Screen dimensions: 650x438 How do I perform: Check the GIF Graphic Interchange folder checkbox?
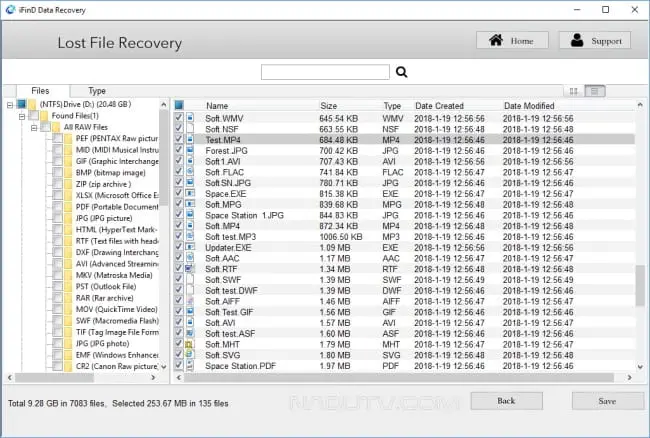pos(57,161)
